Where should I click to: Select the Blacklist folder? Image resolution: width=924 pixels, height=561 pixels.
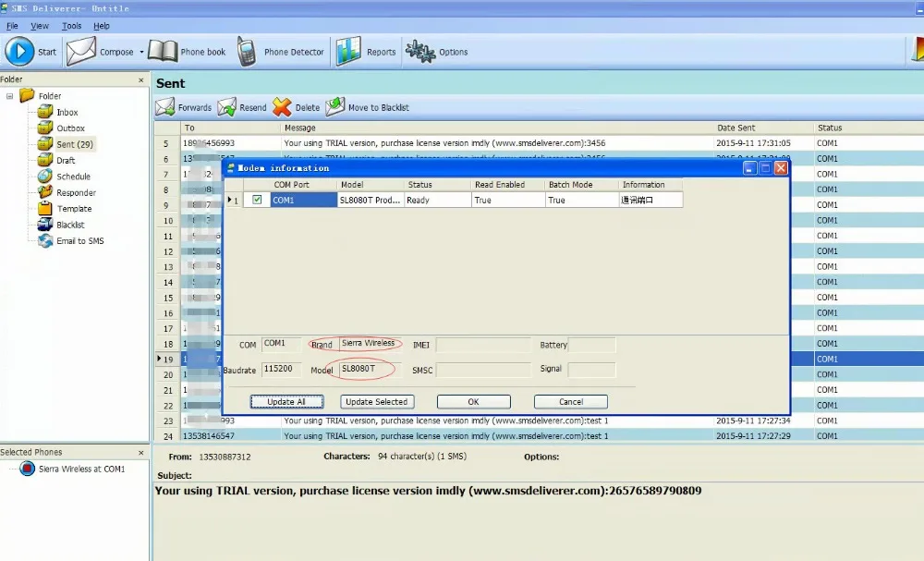pyautogui.click(x=70, y=225)
